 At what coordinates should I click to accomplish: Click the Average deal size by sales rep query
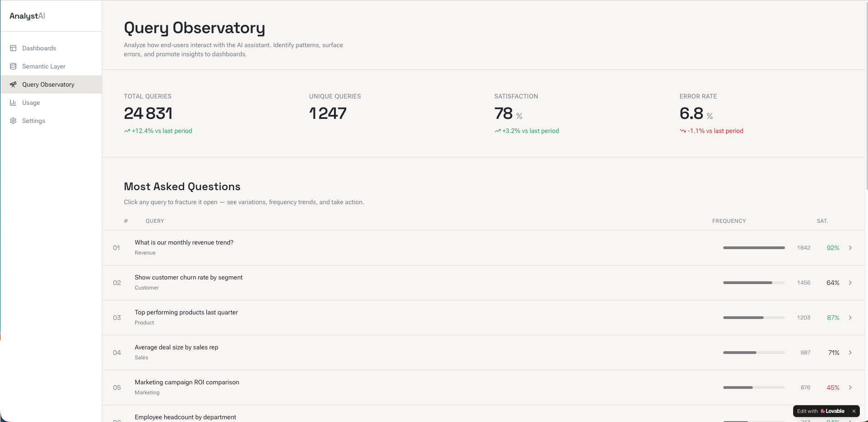[177, 347]
